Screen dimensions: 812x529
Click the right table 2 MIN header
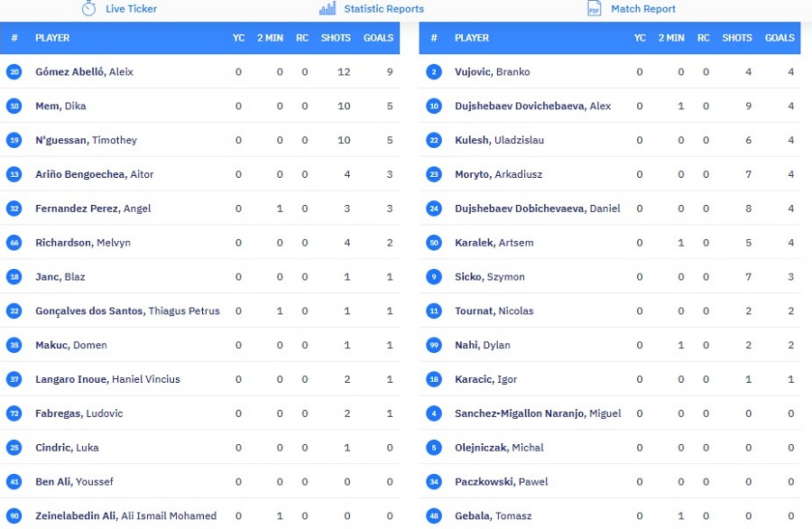point(671,38)
